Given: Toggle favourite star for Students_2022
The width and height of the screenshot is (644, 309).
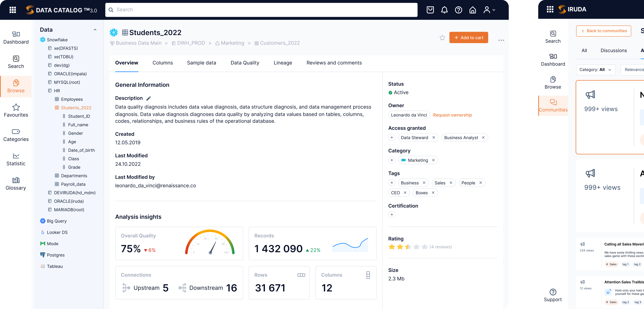Looking at the screenshot, I should 442,38.
